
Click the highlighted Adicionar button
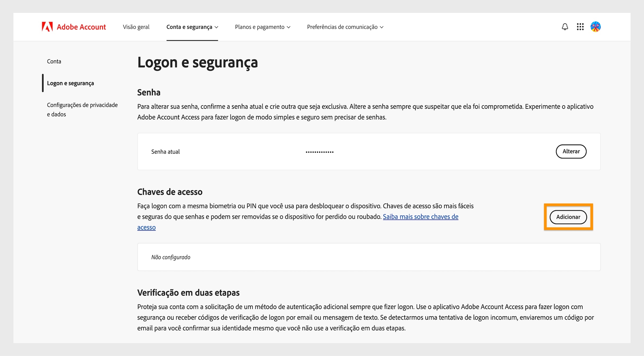tap(568, 217)
